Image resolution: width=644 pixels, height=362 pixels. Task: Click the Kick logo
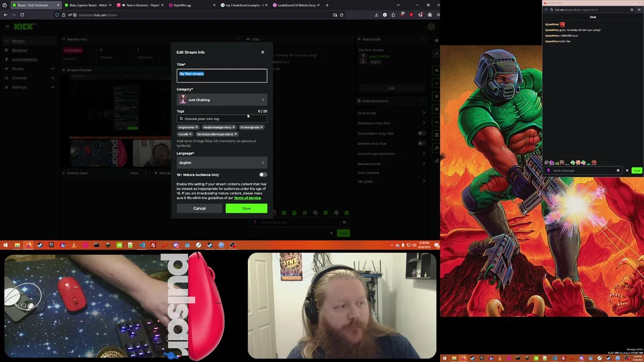pyautogui.click(x=25, y=27)
